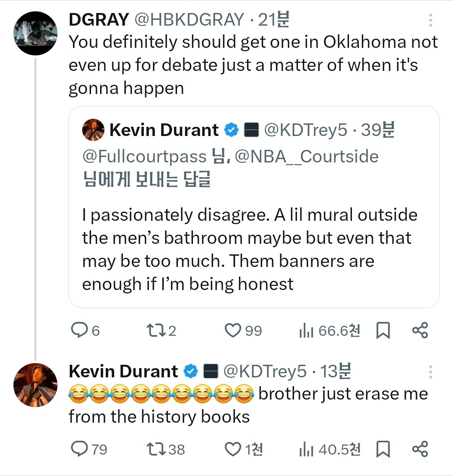Open more options for Kevin Durant's reply
The height and width of the screenshot is (476, 453).
pyautogui.click(x=430, y=371)
